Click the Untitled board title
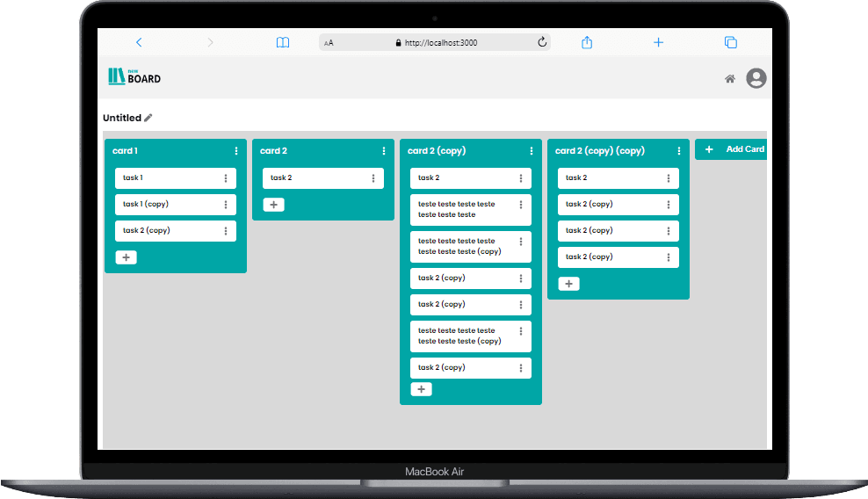 coord(122,118)
